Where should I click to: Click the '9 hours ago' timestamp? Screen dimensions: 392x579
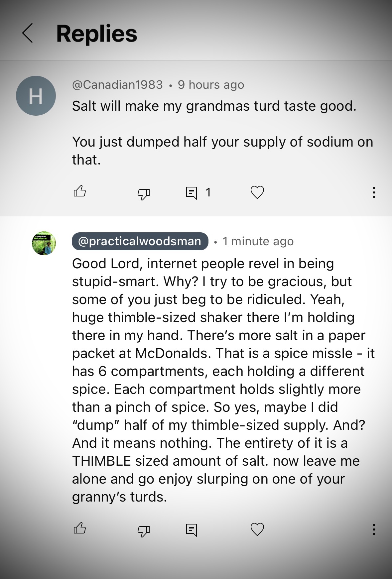[x=211, y=85]
